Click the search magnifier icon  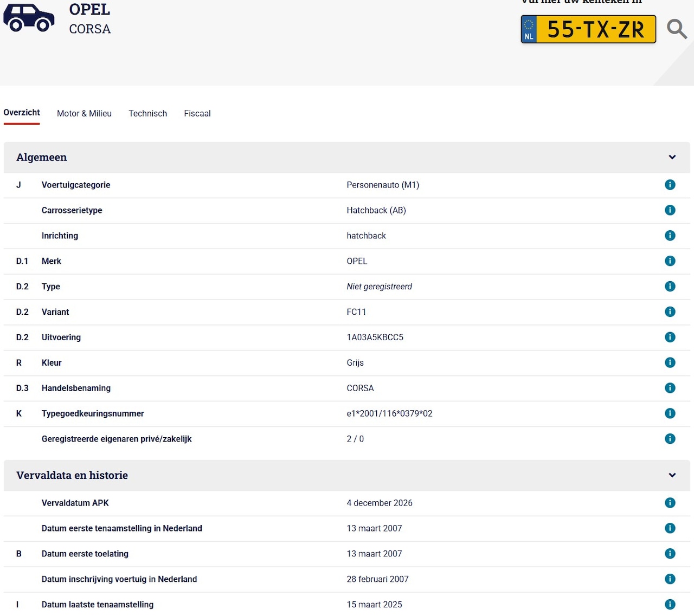click(x=677, y=29)
